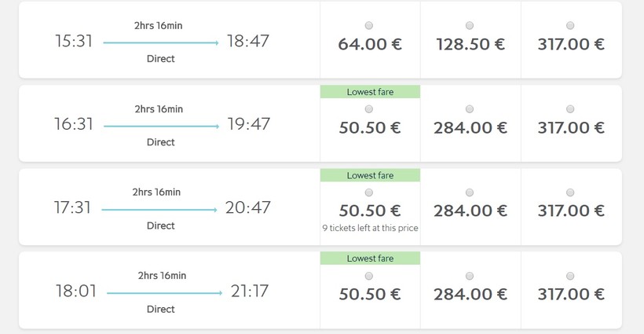
Task: Choose the 317.00 € fare for 18:01 train
Action: pyautogui.click(x=570, y=276)
